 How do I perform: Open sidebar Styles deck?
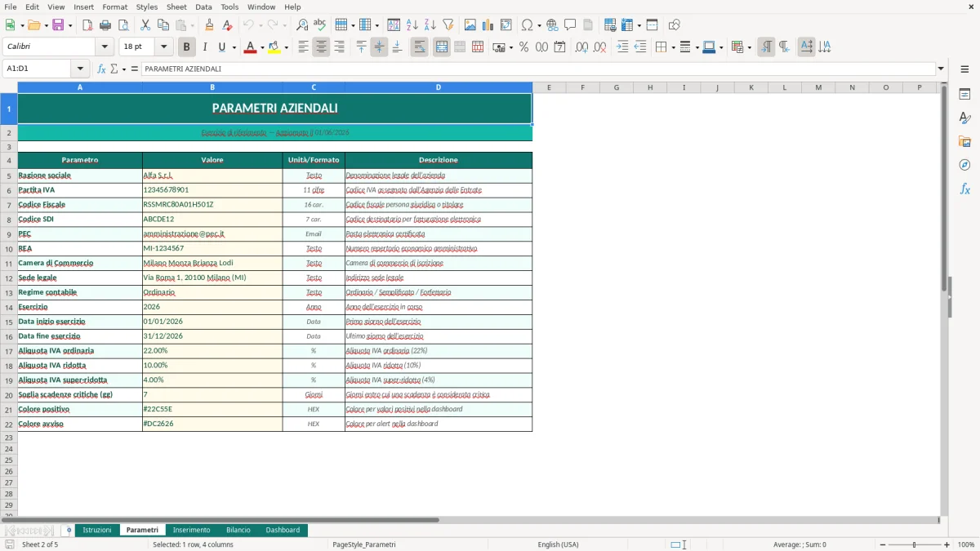tap(964, 118)
